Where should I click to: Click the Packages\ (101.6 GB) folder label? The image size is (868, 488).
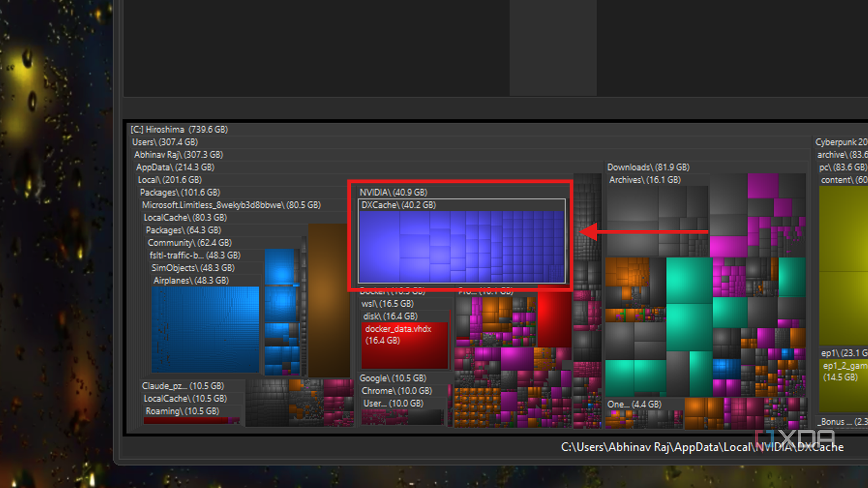pos(180,192)
